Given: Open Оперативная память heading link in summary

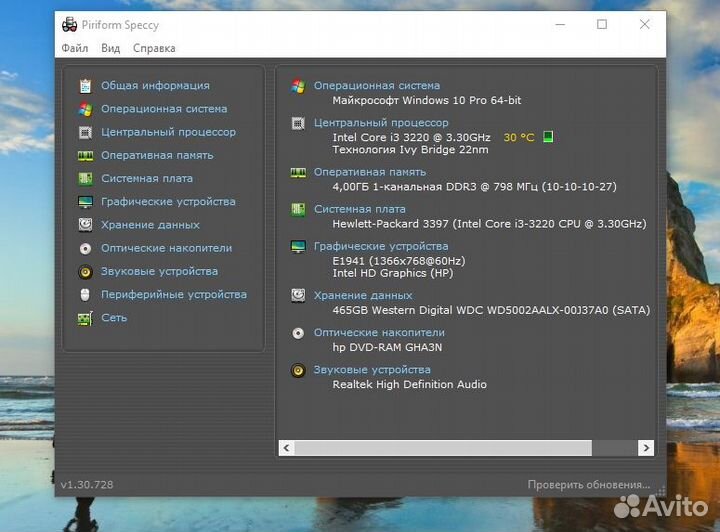Looking at the screenshot, I should coord(370,172).
